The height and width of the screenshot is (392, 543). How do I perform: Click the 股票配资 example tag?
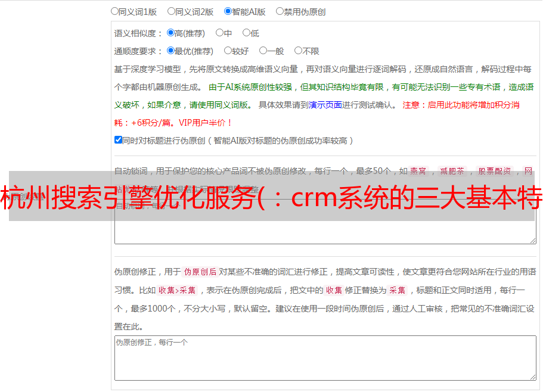[x=495, y=171]
